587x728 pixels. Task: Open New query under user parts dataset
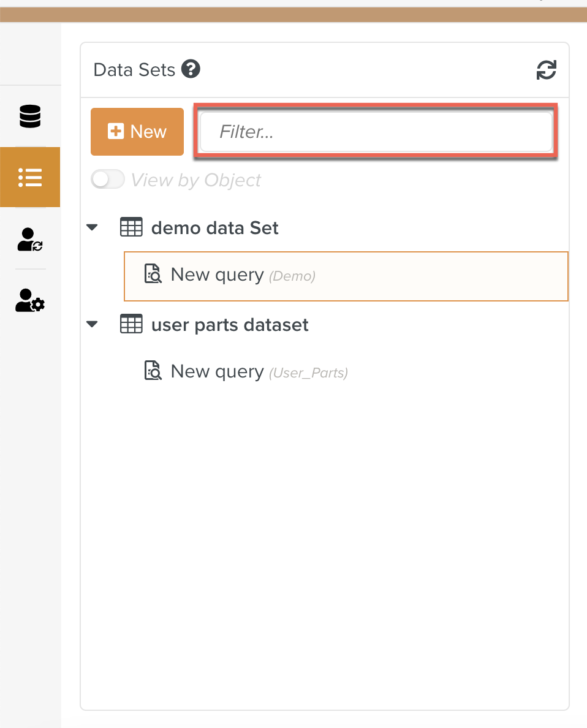coord(217,371)
